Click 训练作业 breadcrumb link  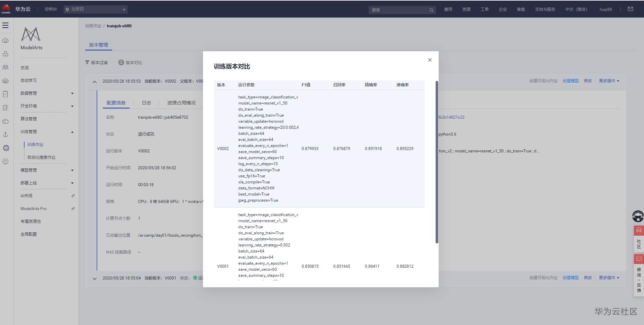pyautogui.click(x=93, y=26)
